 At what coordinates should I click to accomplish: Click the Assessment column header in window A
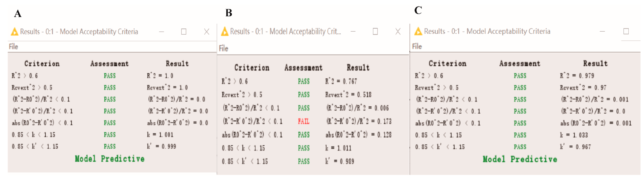click(x=109, y=64)
